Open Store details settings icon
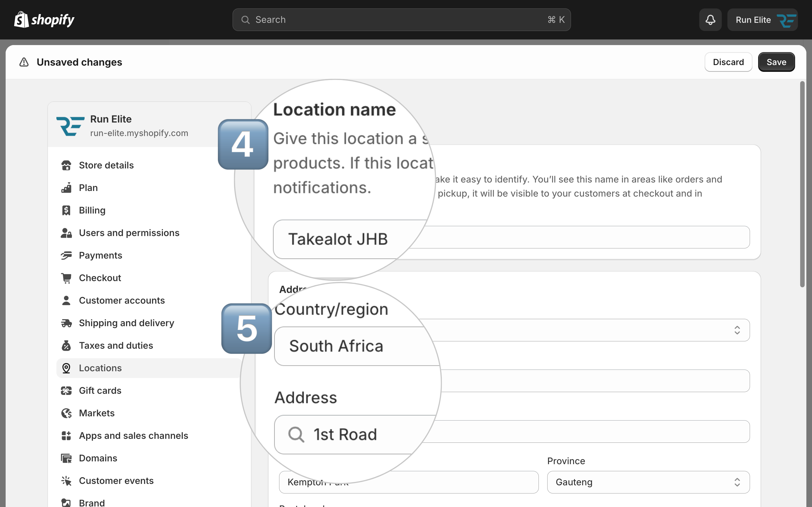 tap(66, 165)
